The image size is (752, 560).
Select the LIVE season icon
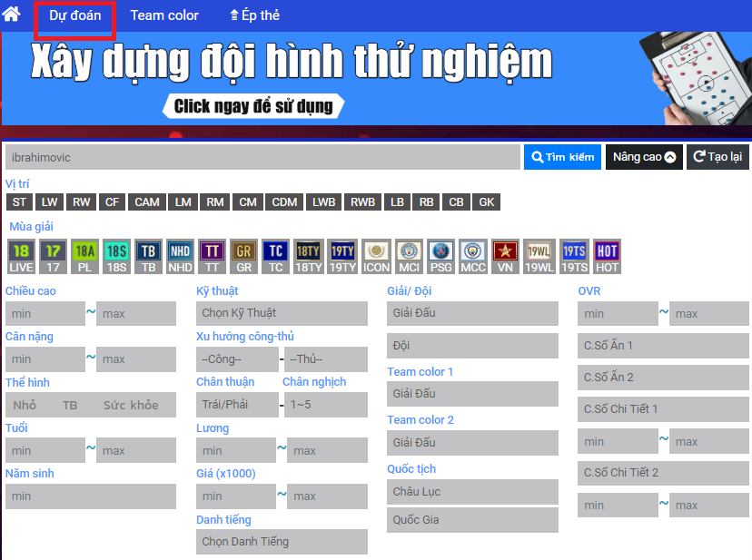point(21,257)
